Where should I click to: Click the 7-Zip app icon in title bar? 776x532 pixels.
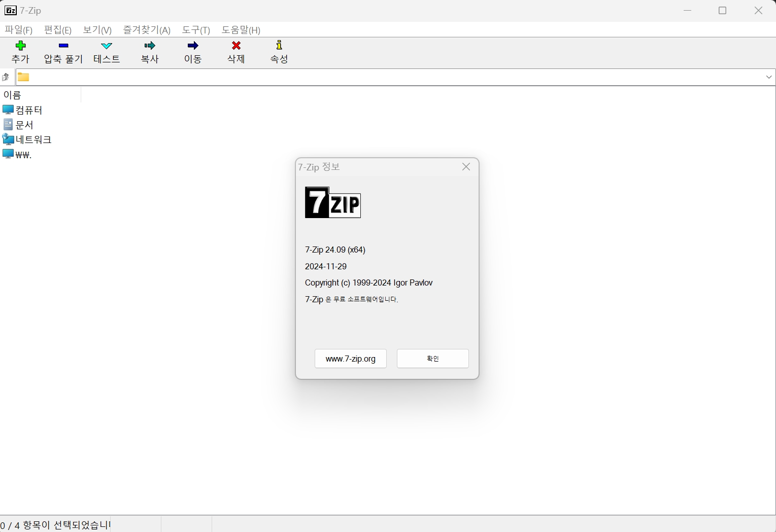click(10, 10)
